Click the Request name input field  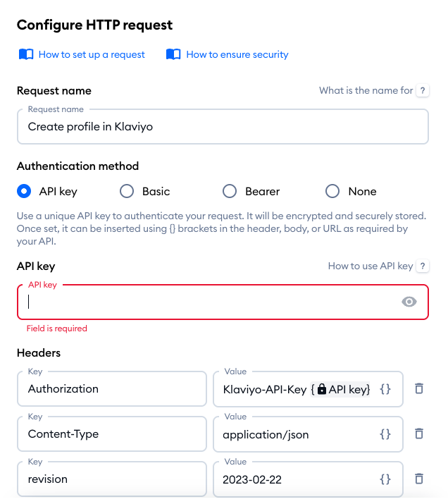tap(223, 127)
